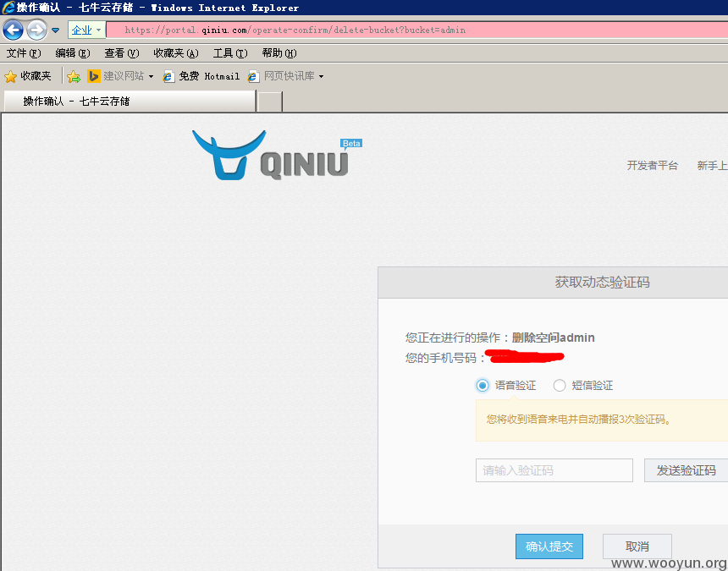This screenshot has width=728, height=571.
Task: Select the 语音验证 radio button
Action: tap(483, 386)
